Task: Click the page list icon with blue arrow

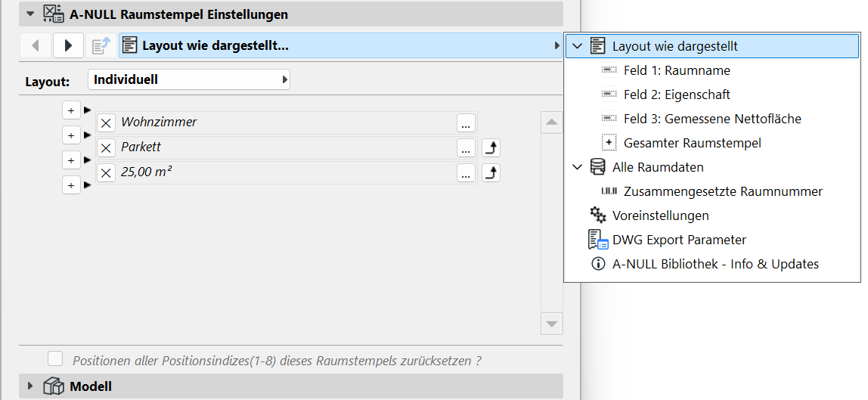Action: click(101, 46)
